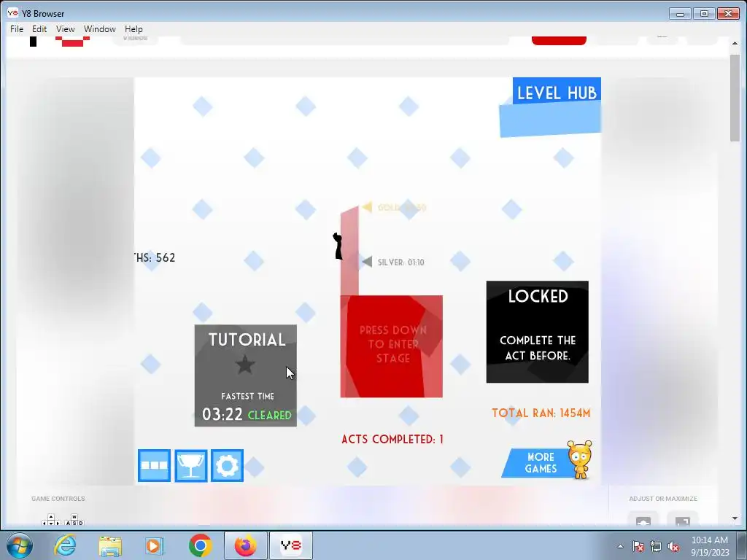Click the Action Center flag icon

pyautogui.click(x=638, y=546)
